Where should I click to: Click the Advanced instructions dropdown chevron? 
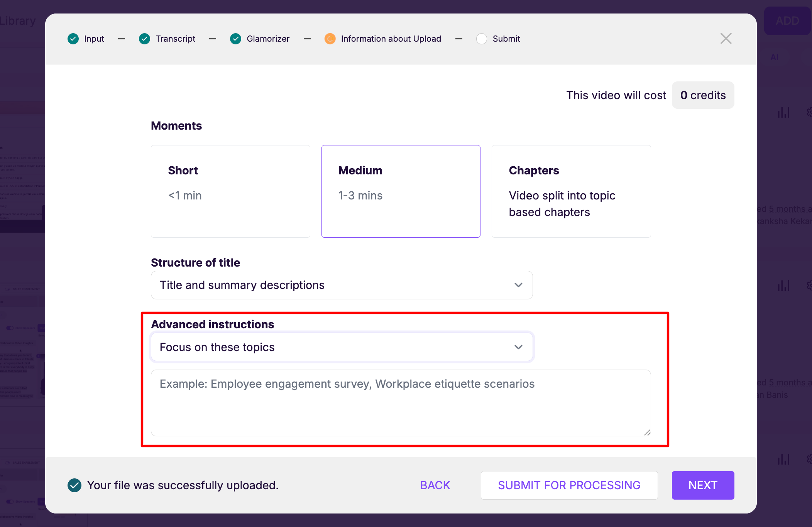518,347
